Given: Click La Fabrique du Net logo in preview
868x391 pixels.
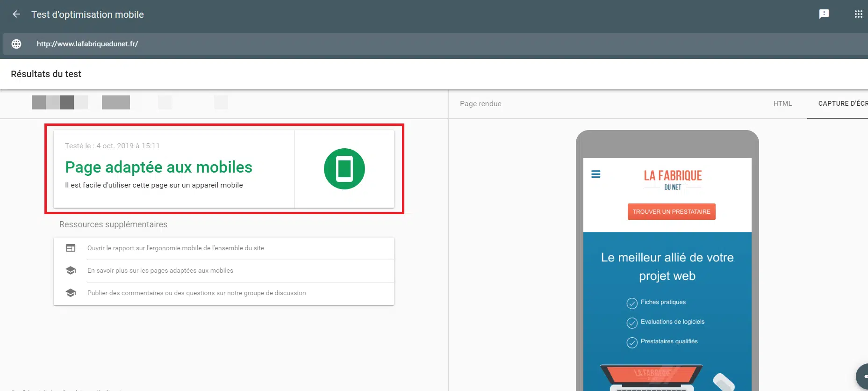Looking at the screenshot, I should pos(672,180).
